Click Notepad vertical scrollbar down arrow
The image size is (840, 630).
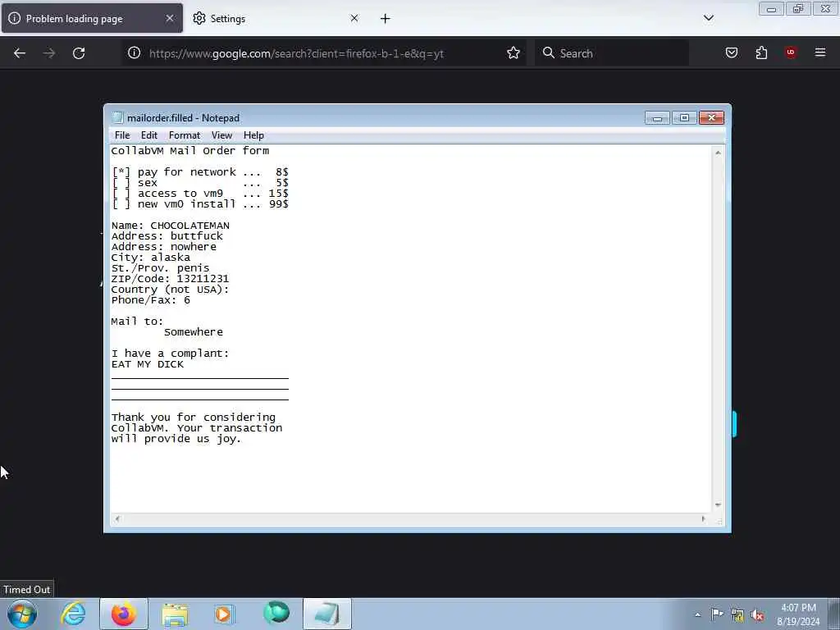[x=718, y=505]
